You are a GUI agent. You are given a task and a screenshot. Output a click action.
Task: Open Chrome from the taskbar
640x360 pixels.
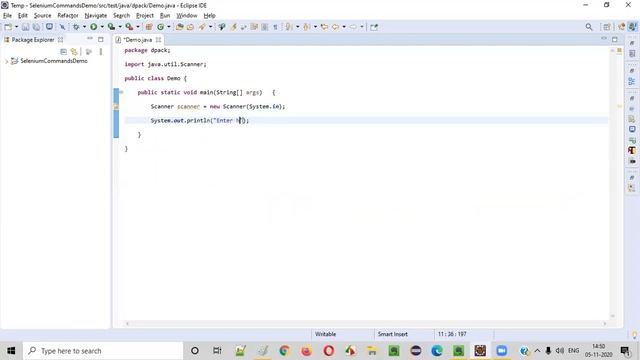tap(284, 351)
